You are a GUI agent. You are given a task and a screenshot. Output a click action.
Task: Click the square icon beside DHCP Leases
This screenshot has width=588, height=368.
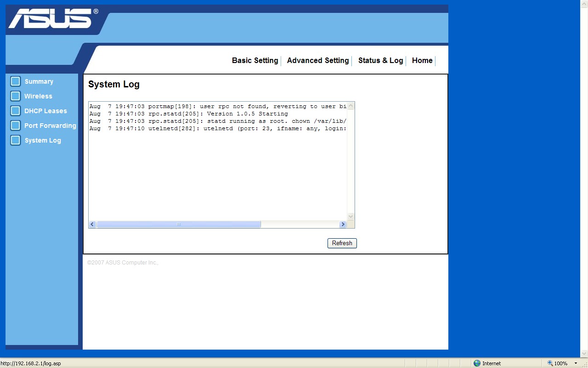click(x=16, y=111)
